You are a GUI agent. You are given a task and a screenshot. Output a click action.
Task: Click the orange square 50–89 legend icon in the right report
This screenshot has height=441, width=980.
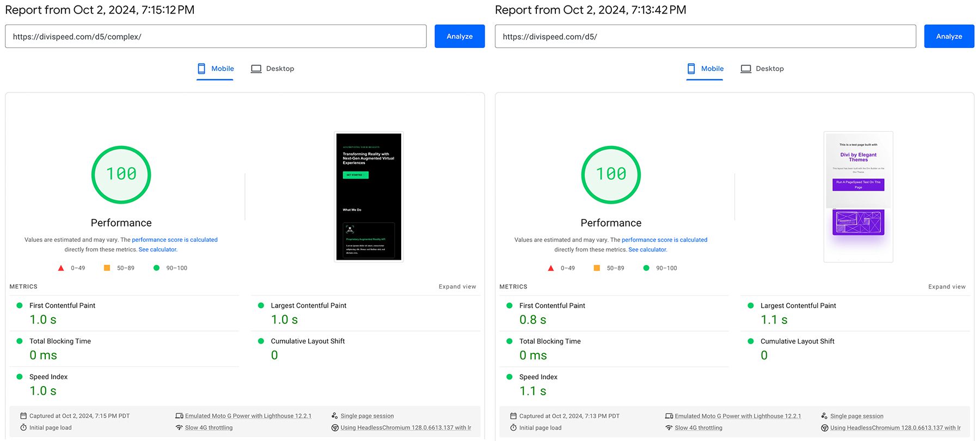(597, 268)
